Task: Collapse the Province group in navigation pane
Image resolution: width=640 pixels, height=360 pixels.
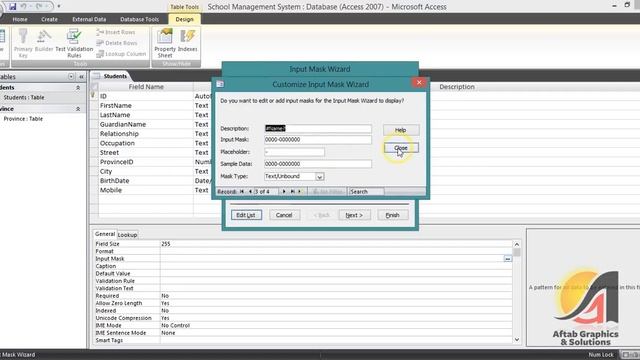Action: tap(78, 109)
